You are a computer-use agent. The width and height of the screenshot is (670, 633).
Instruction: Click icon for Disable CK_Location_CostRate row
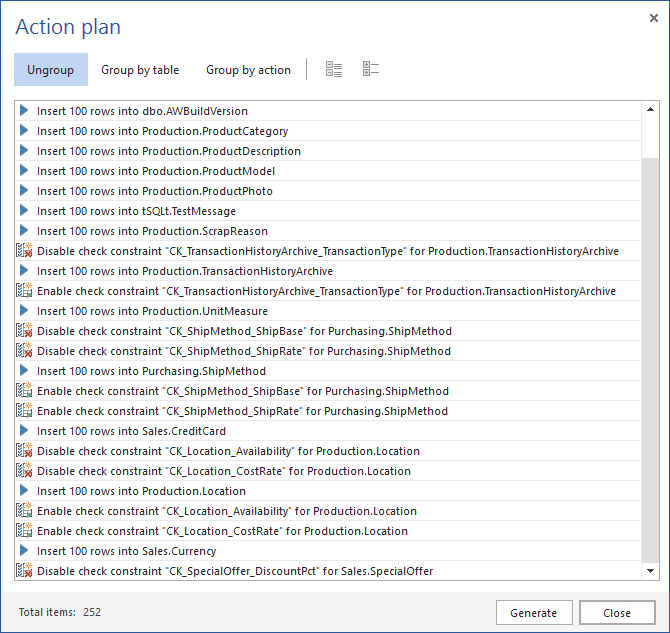25,471
